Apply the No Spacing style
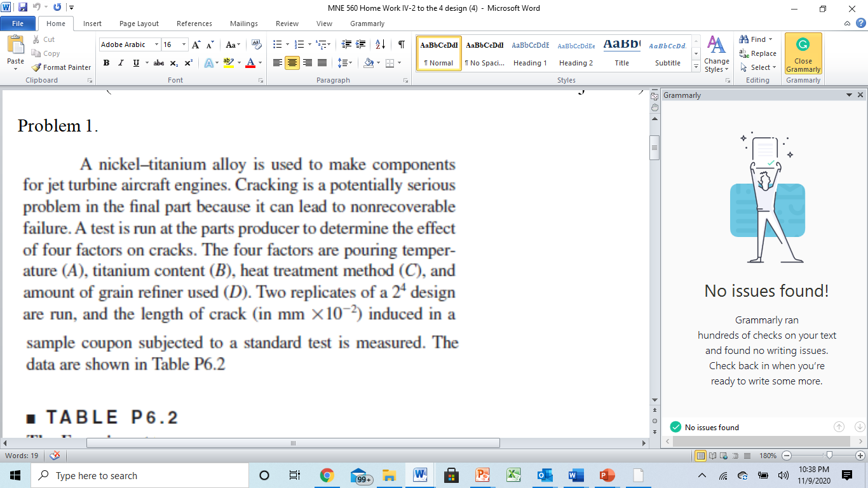Image resolution: width=868 pixels, height=488 pixels. point(485,53)
